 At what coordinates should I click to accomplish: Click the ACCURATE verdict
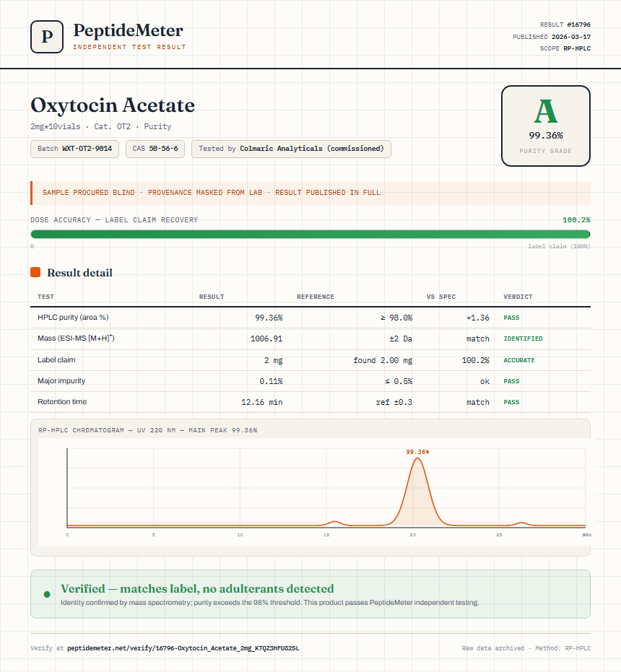pyautogui.click(x=519, y=360)
